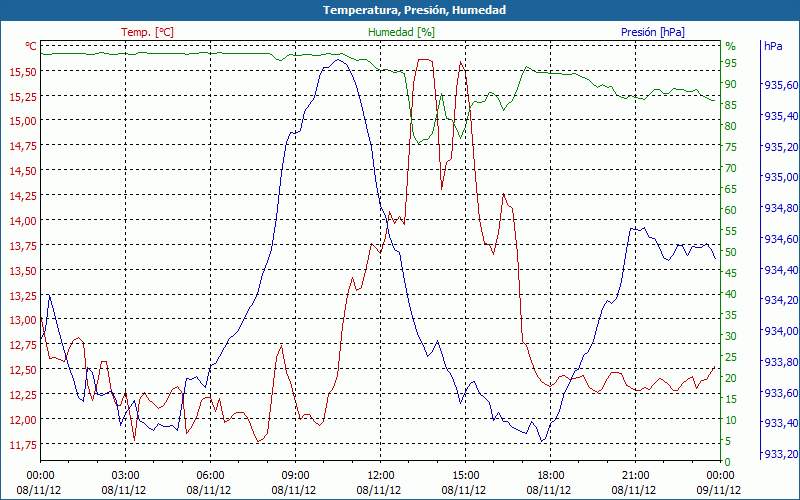The width and height of the screenshot is (800, 500).
Task: Select the green Humedad [%] legend label
Action: click(402, 32)
